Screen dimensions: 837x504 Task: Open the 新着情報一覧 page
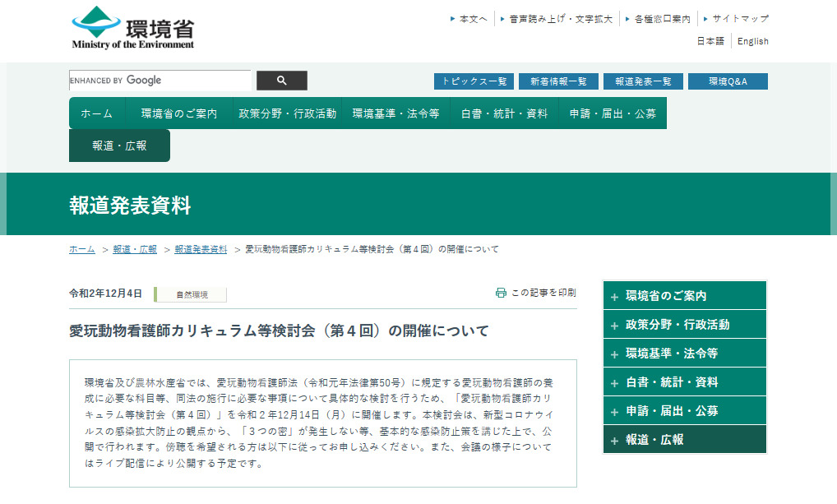[x=559, y=81]
